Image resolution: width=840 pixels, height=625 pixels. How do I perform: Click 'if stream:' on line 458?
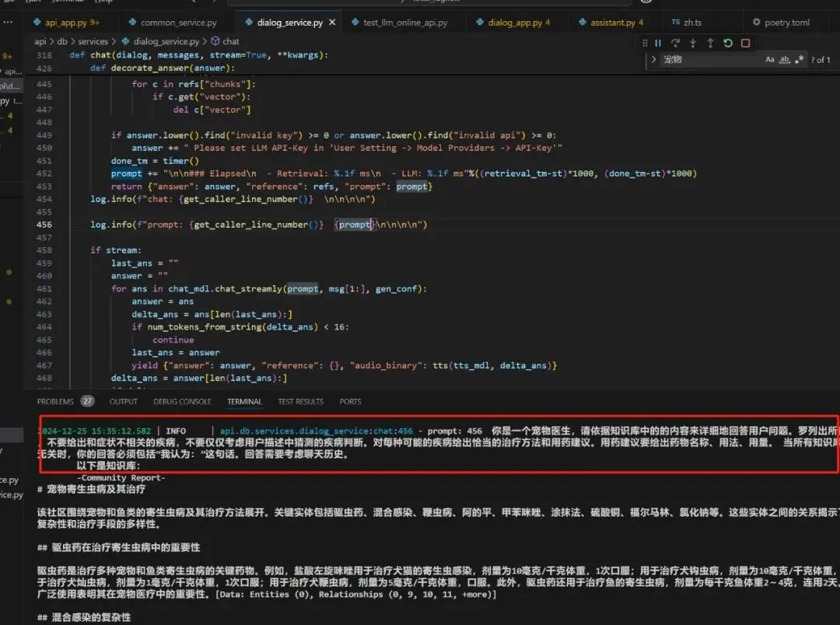[x=116, y=250]
